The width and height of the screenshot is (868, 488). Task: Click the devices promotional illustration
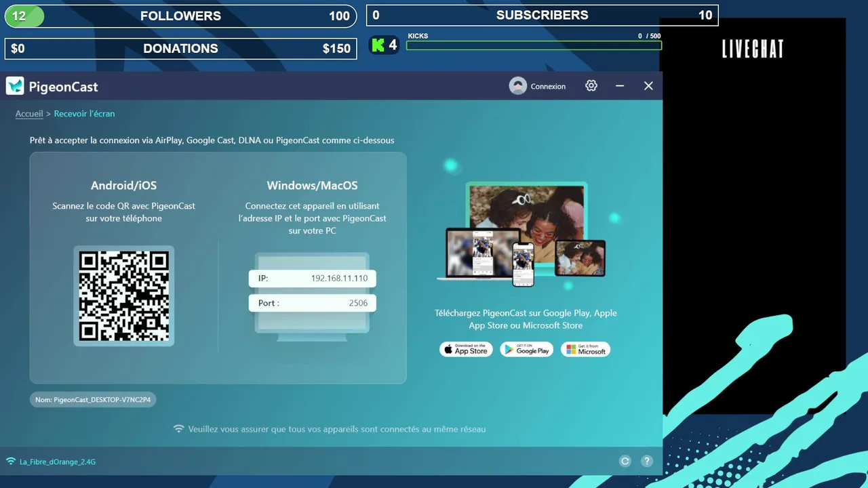pos(522,234)
